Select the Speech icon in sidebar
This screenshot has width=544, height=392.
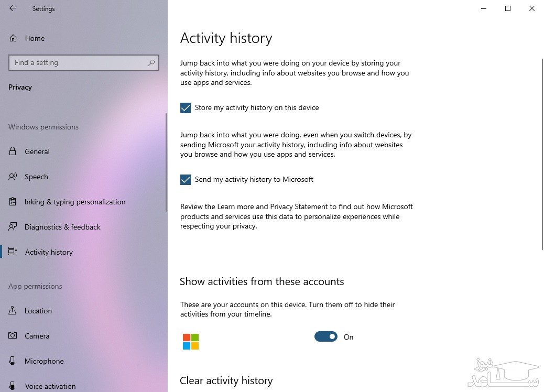pos(13,177)
